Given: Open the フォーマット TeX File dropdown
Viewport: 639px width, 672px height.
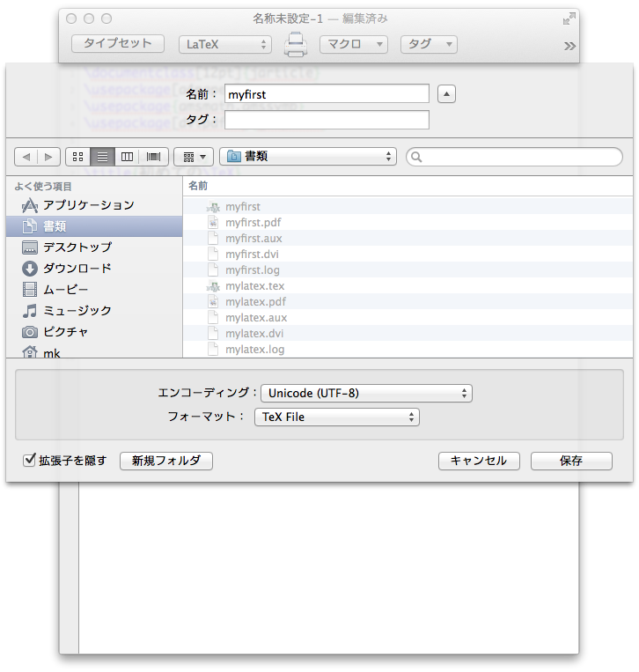Looking at the screenshot, I should coord(337,417).
